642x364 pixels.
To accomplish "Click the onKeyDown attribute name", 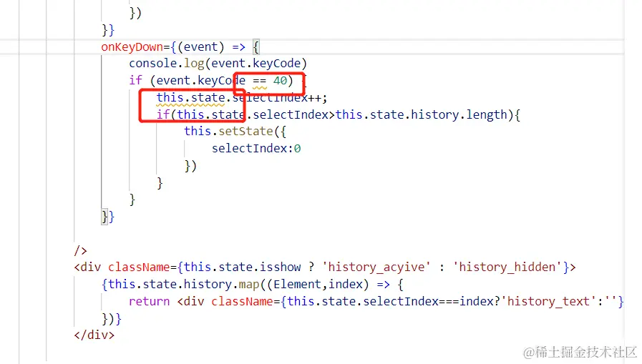I will coord(132,47).
